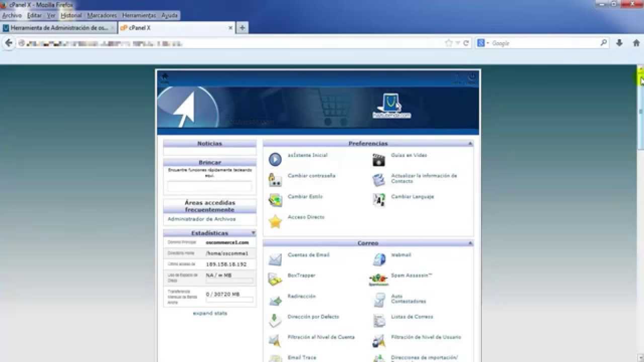
Task: Open the Redirección mail icon
Action: tap(275, 301)
